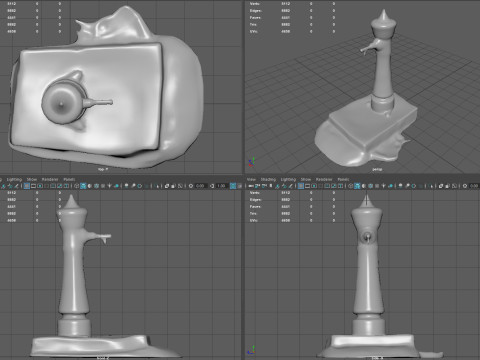480x360 pixels.
Task: Click Isolate Select icon in front view toolbar
Action: [x=431, y=186]
